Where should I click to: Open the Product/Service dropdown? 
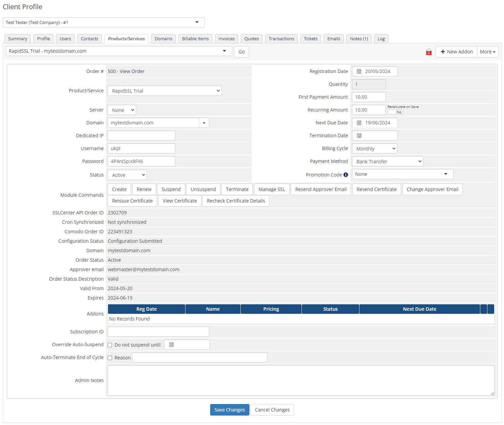pyautogui.click(x=164, y=91)
